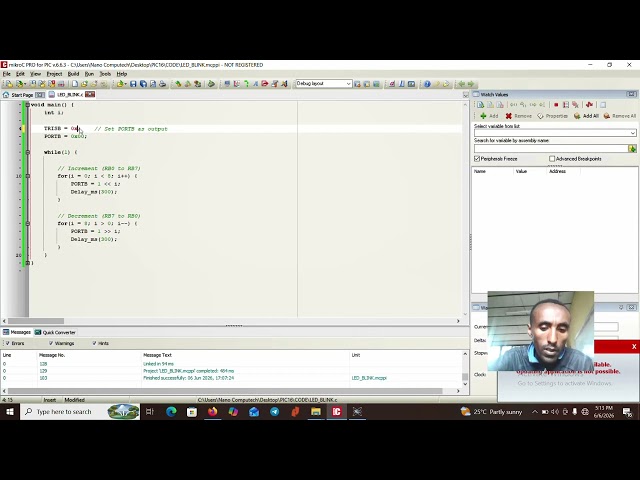Collapse the while(1) code fold marker
Image resolution: width=640 pixels, height=480 pixels.
pos(28,152)
